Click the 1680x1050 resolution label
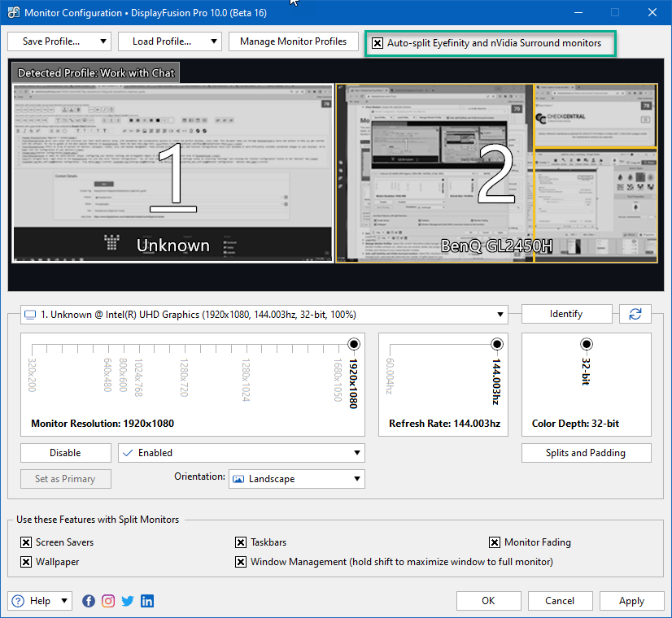This screenshot has width=672, height=618. pos(338,381)
